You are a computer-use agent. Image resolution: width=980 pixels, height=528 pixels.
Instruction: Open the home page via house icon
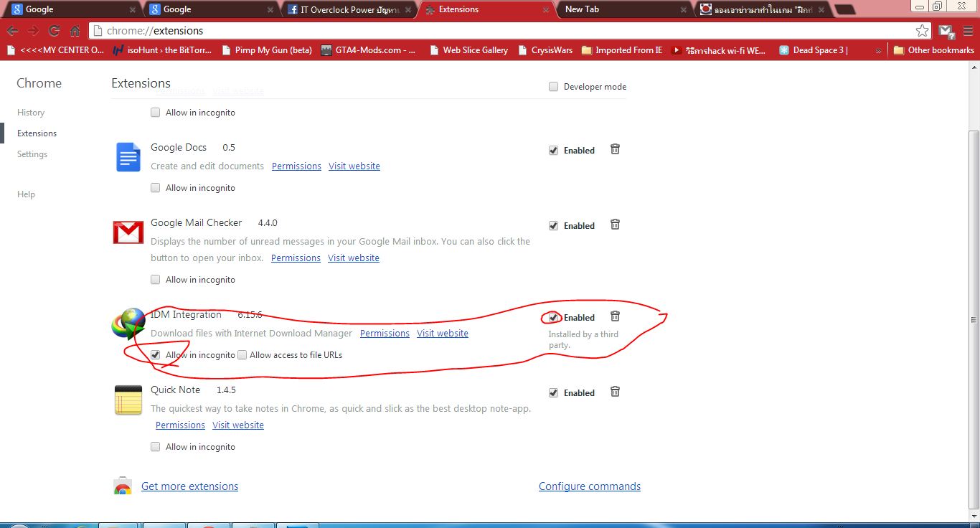(75, 31)
